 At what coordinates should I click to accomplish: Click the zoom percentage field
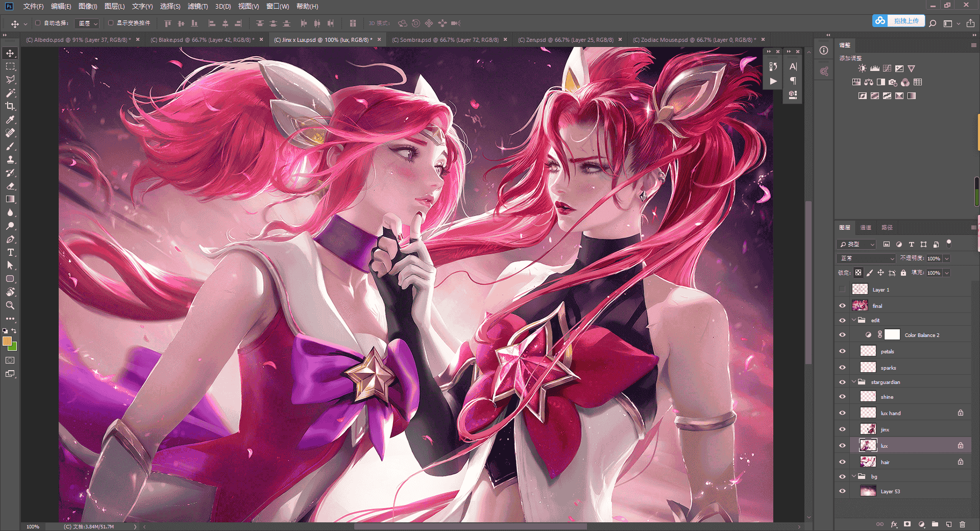pos(33,526)
